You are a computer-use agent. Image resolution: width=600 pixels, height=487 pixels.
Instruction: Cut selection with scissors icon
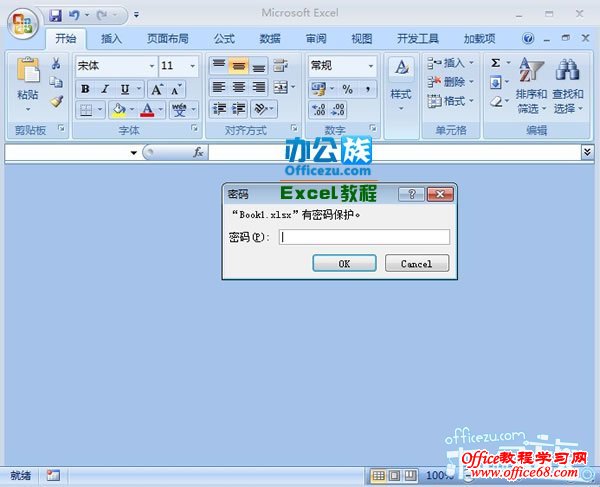pyautogui.click(x=56, y=64)
